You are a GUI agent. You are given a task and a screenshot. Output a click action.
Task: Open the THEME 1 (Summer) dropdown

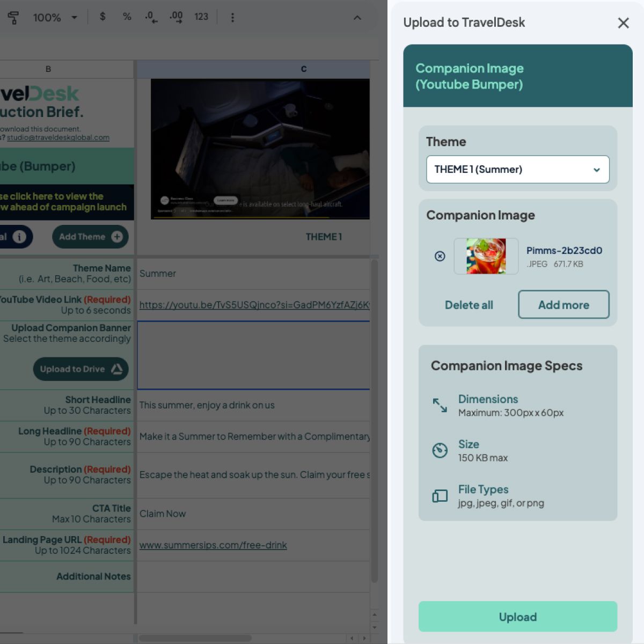(x=517, y=170)
